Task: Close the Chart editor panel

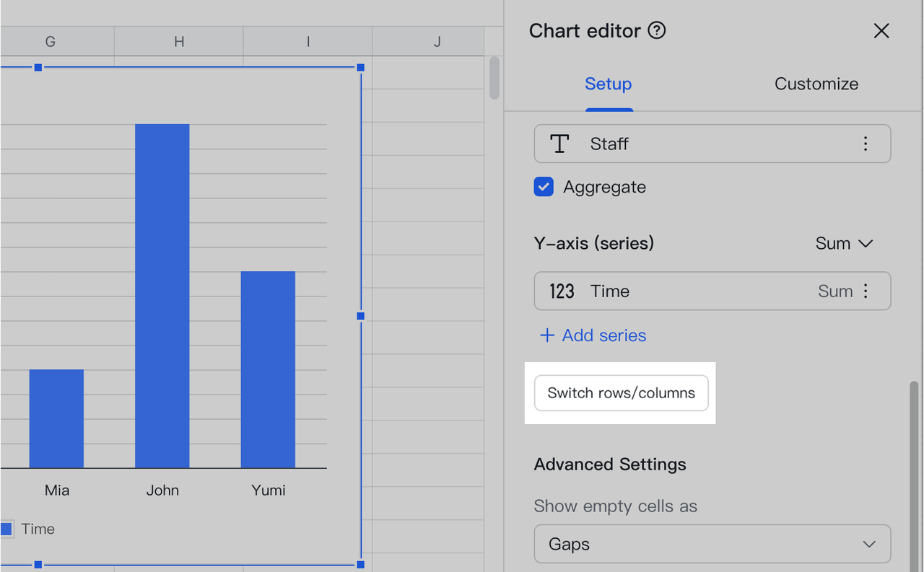Action: pyautogui.click(x=881, y=31)
